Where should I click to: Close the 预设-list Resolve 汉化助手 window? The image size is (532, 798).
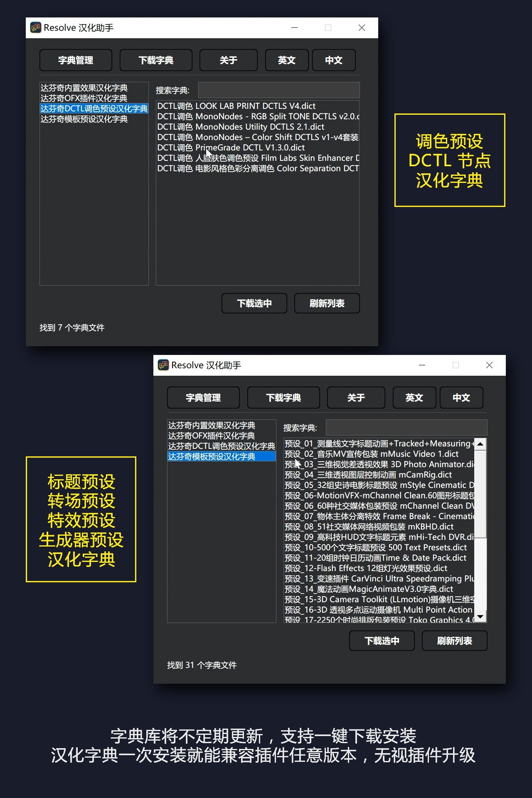(489, 365)
